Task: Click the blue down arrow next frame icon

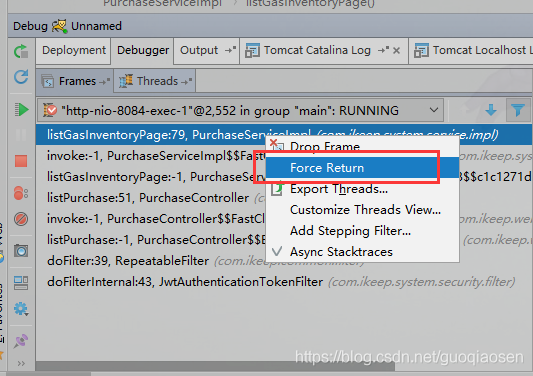Action: pos(491,110)
